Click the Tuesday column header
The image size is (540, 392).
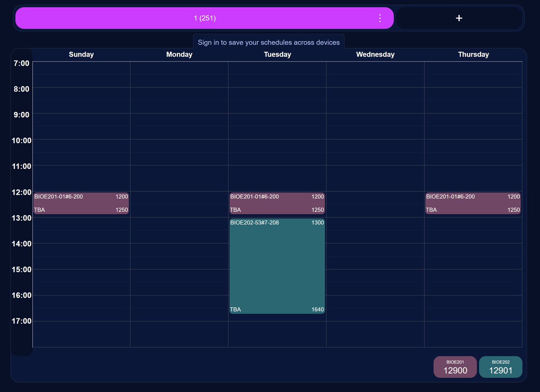click(277, 54)
